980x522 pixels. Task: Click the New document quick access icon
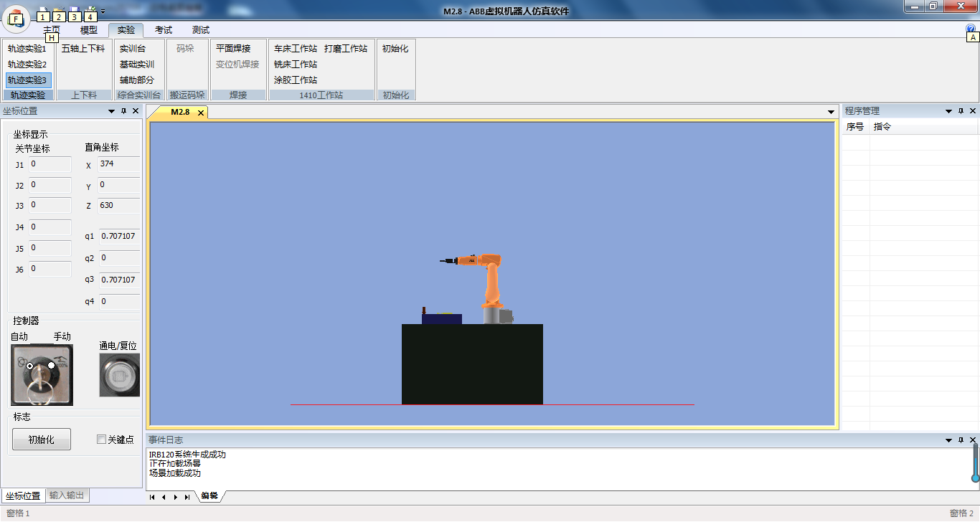(x=43, y=11)
